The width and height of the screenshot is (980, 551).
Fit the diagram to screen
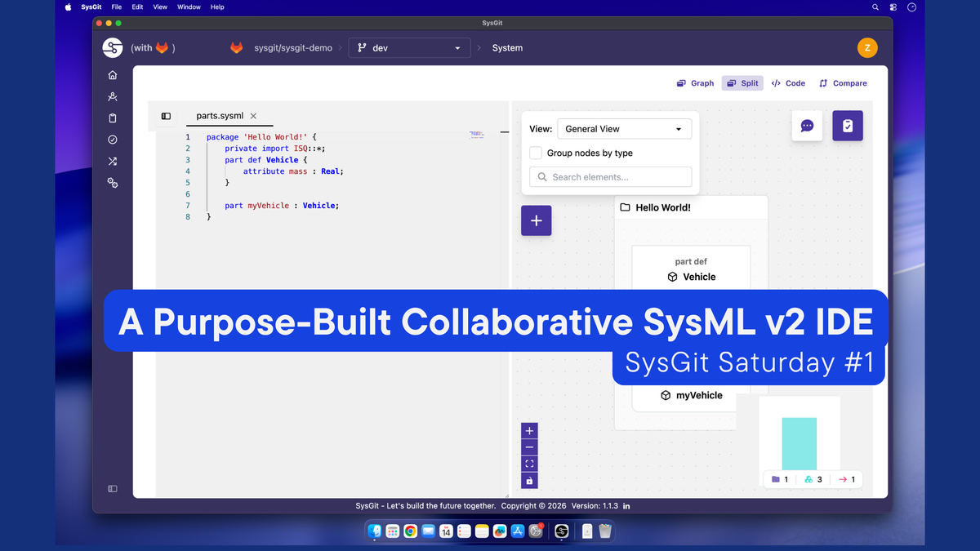point(528,463)
